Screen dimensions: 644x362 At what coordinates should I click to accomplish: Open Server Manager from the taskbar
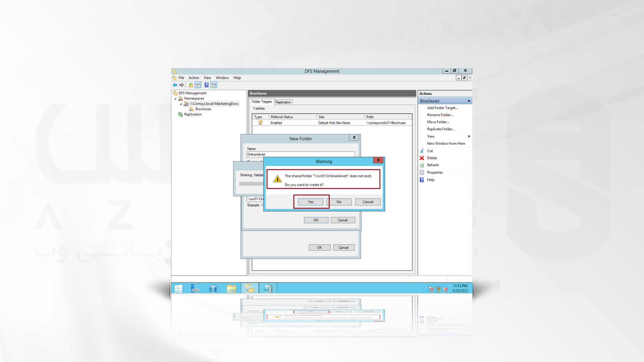(x=195, y=288)
